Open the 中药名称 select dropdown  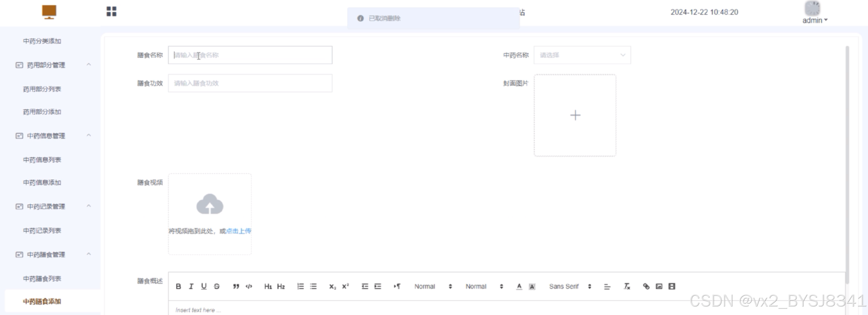582,55
